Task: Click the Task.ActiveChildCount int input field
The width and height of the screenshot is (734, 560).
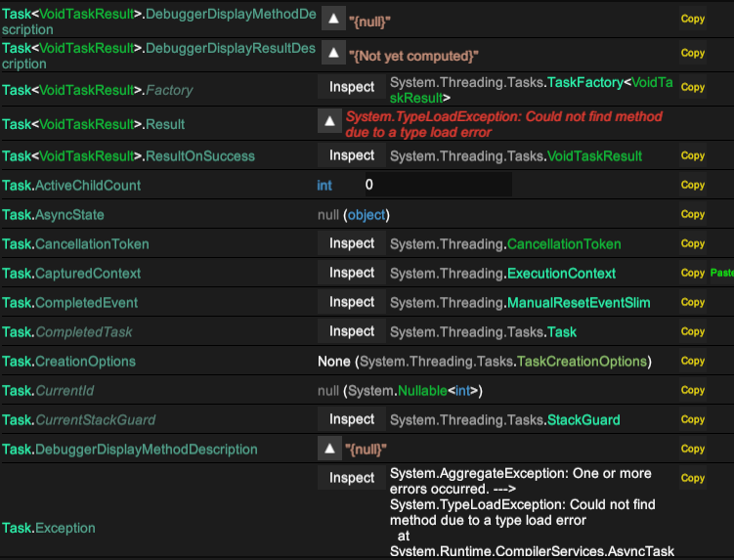Action: [436, 185]
